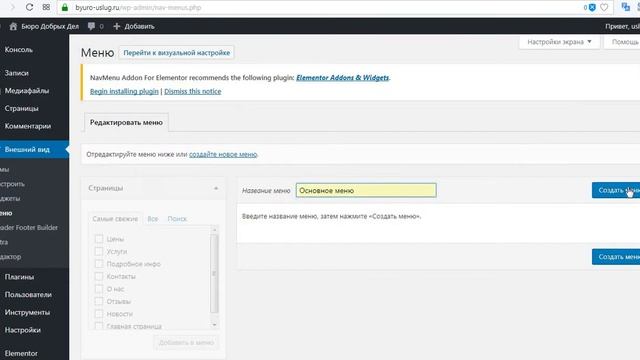640x360 pixels.
Task: Click the Добавить в меню button
Action: 186,342
